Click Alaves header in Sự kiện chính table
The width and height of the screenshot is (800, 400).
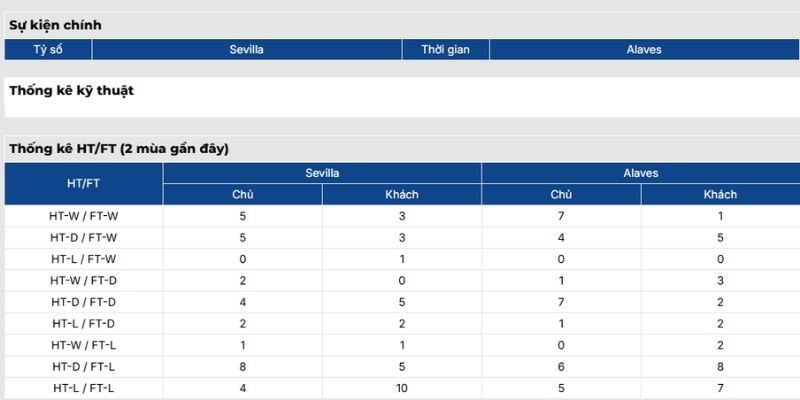point(644,49)
